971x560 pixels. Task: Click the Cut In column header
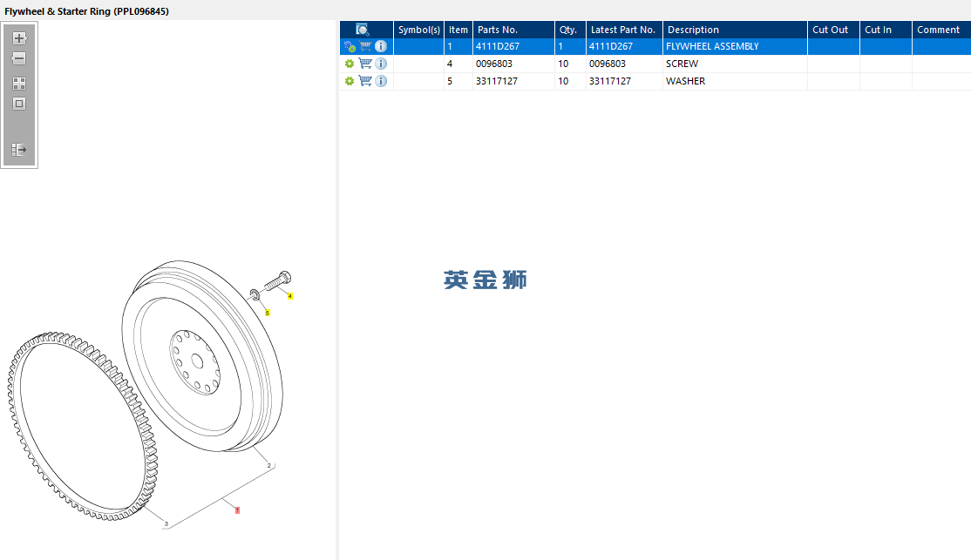[886, 30]
